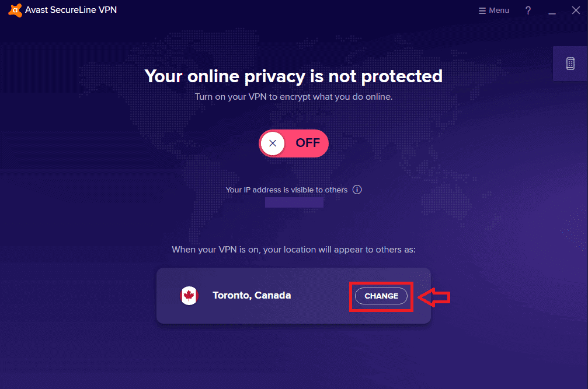Click the Avast SecureLine VPN title text
This screenshot has width=588, height=389.
tap(71, 10)
